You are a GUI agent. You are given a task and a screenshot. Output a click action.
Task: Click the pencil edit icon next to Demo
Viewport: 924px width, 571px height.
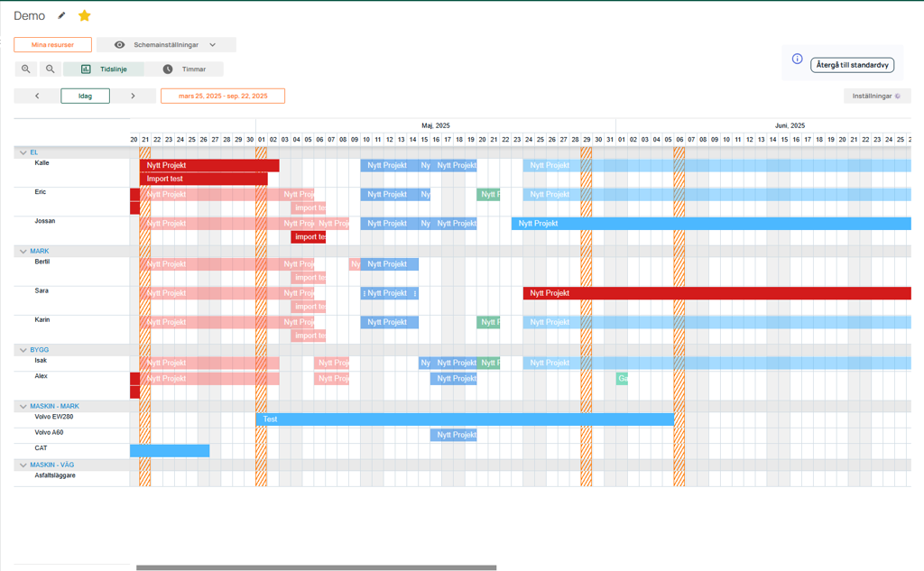click(61, 15)
